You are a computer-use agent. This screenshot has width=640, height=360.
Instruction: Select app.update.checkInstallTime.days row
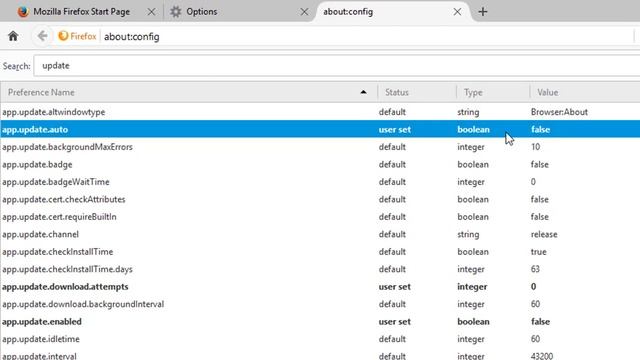[x=320, y=269]
